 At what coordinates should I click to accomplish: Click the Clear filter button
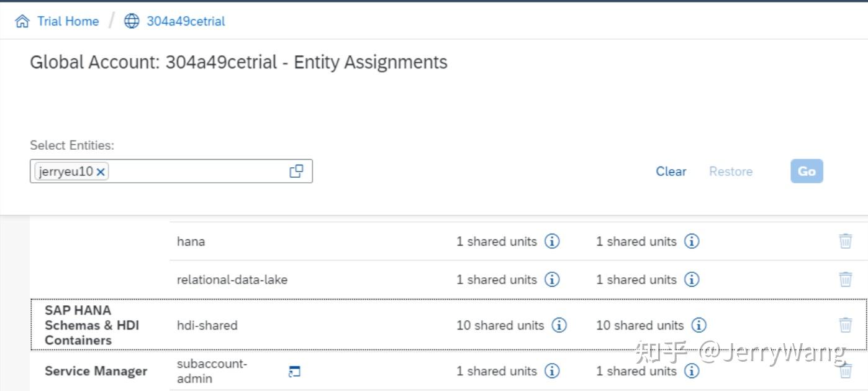[x=671, y=172]
